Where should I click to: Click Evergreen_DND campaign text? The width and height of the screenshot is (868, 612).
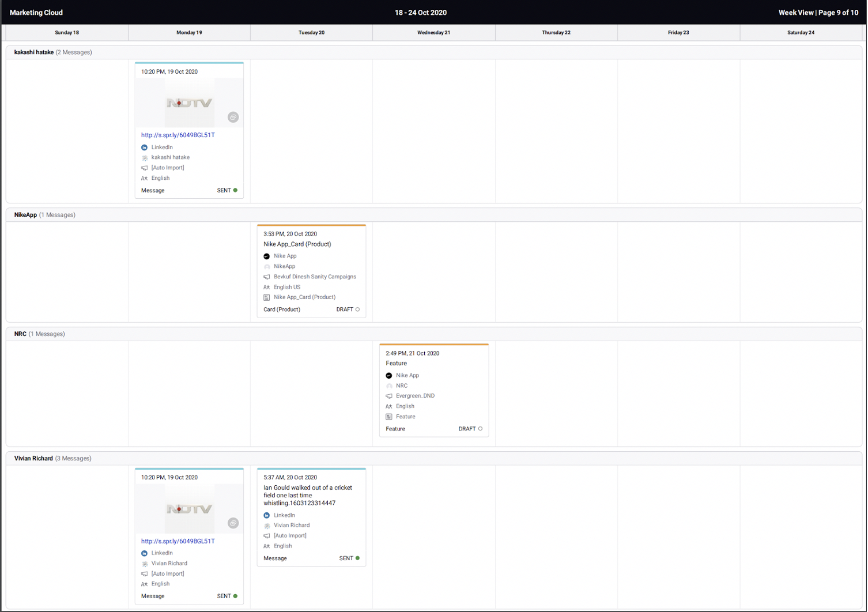(416, 396)
